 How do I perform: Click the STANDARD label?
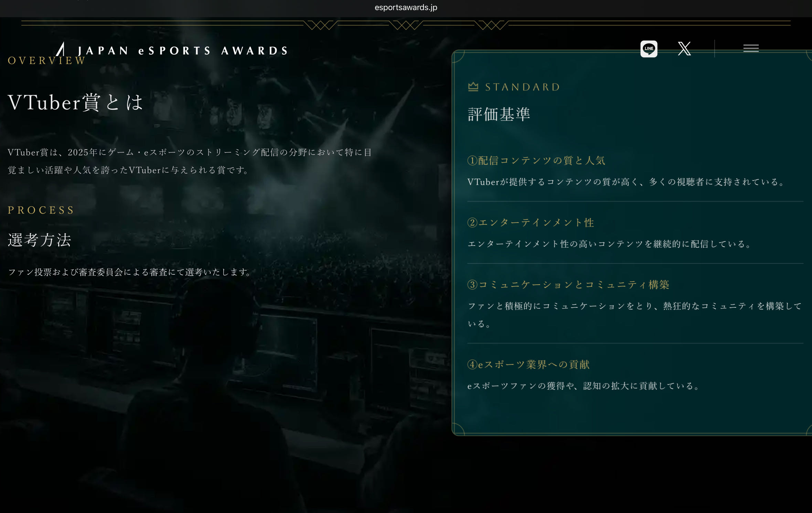tap(522, 87)
